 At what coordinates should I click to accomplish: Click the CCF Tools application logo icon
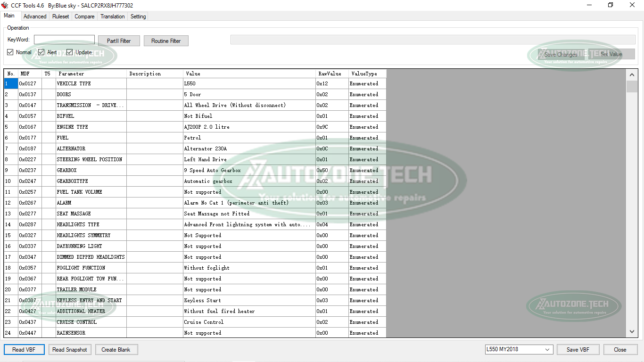point(5,5)
